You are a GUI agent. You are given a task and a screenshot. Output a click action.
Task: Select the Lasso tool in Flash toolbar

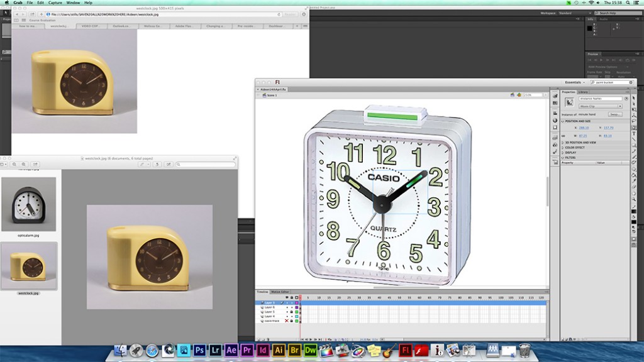pyautogui.click(x=634, y=121)
